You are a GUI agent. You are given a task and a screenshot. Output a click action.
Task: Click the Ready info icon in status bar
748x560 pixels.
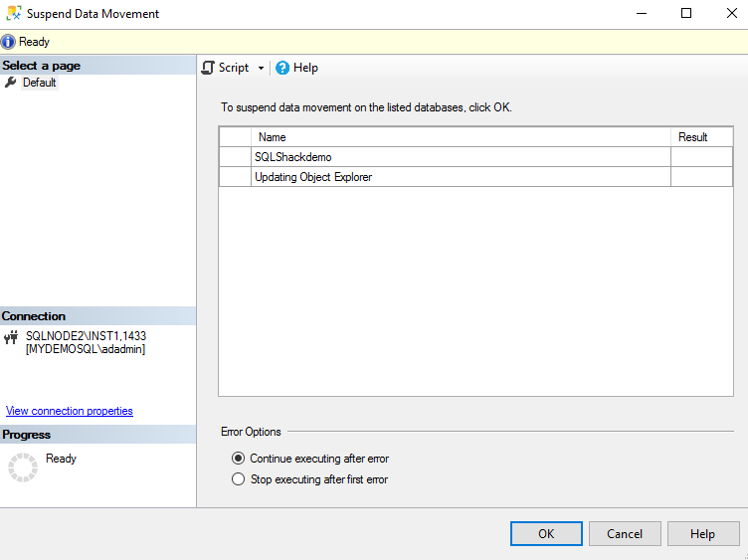coord(9,42)
